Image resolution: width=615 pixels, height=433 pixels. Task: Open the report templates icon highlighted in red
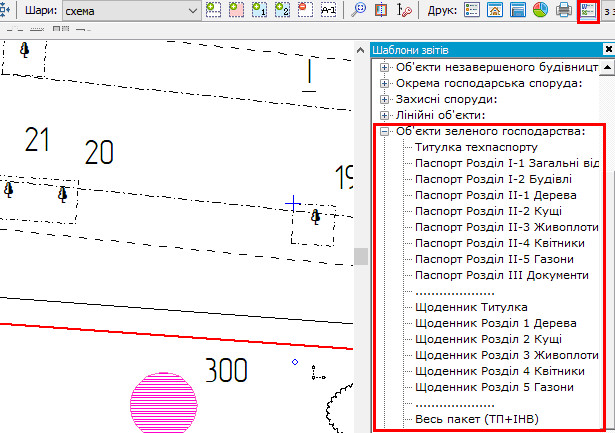588,11
